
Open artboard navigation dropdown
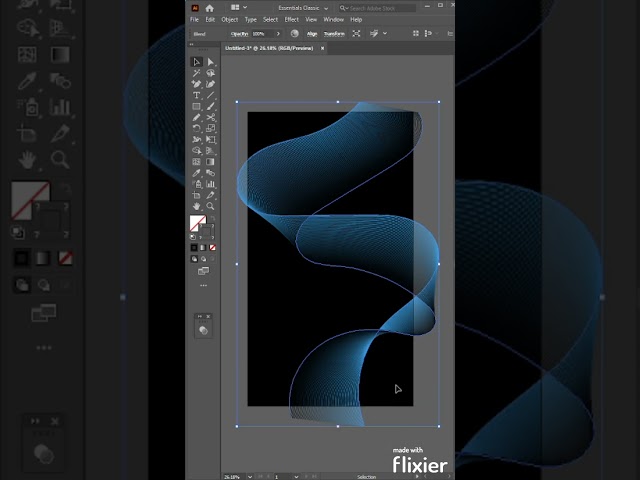[x=296, y=476]
